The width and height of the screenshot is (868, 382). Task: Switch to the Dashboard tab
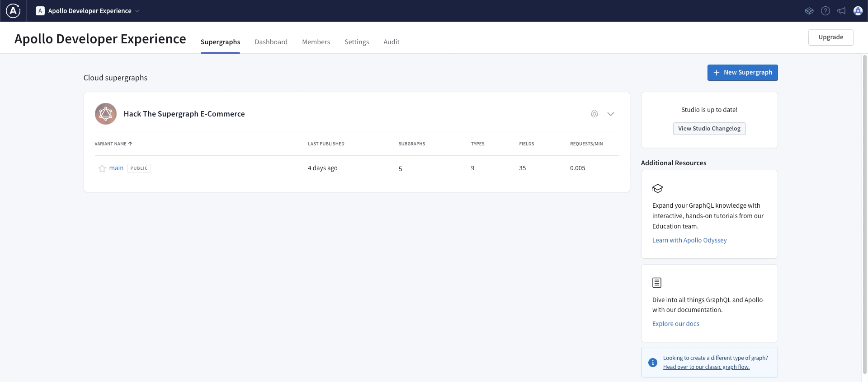(x=271, y=42)
